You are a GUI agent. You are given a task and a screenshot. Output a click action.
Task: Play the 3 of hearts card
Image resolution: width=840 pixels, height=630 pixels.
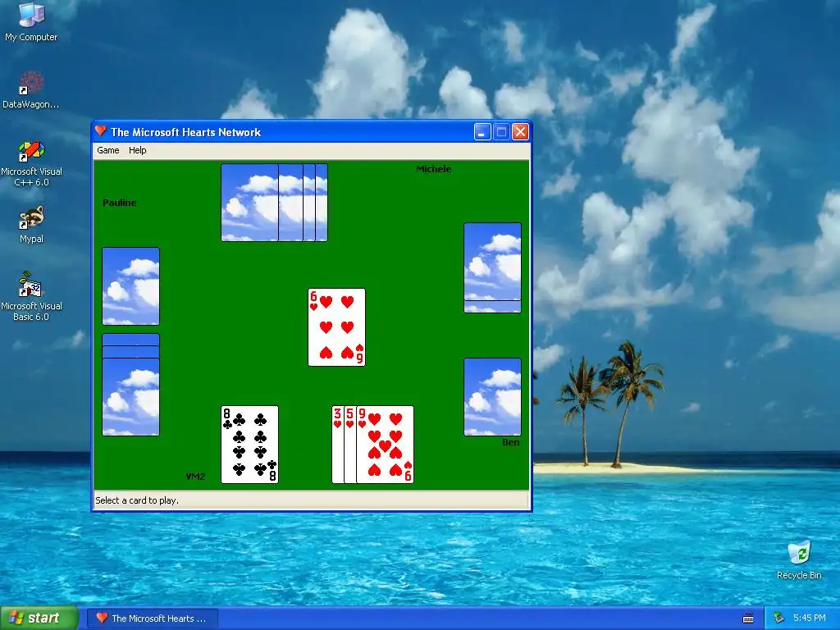pos(337,445)
